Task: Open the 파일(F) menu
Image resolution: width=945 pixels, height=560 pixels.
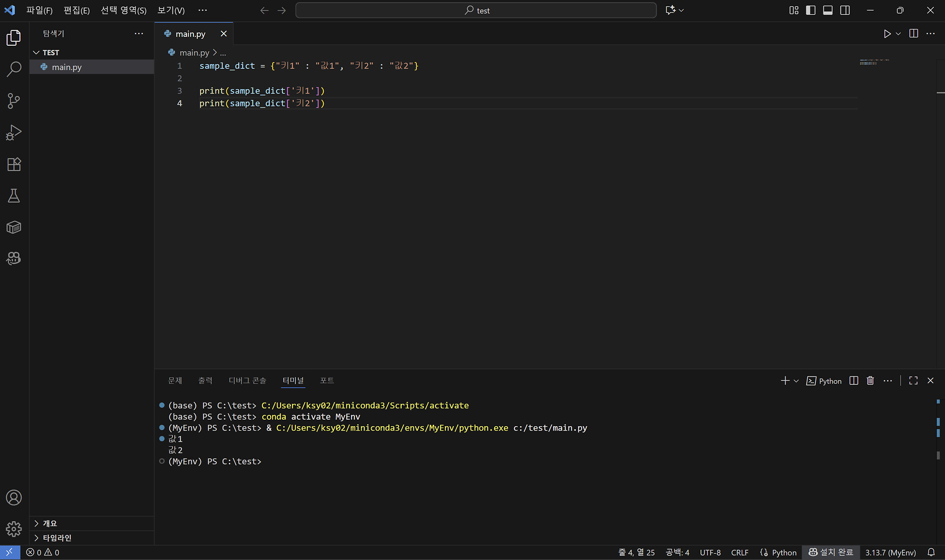Action: coord(39,10)
